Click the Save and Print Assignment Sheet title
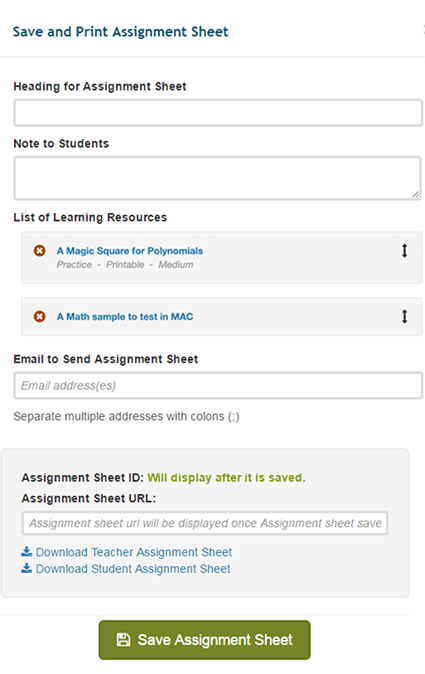Viewport: 425px width, 674px height. coord(121,32)
